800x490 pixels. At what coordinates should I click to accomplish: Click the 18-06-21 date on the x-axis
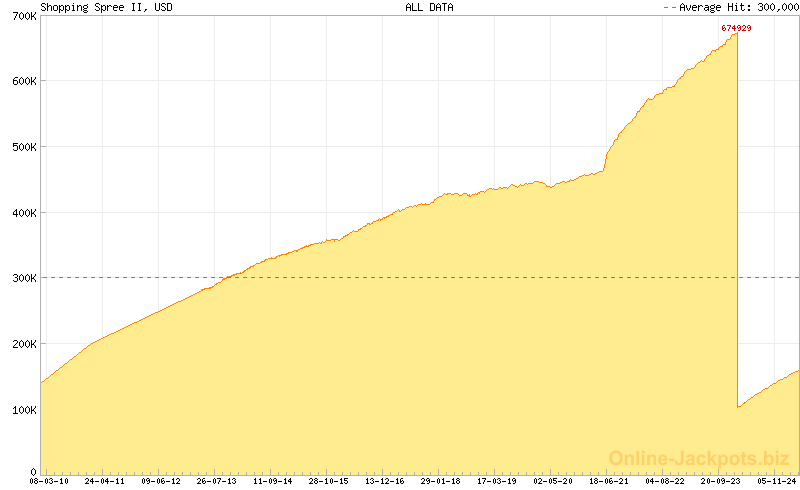[609, 481]
